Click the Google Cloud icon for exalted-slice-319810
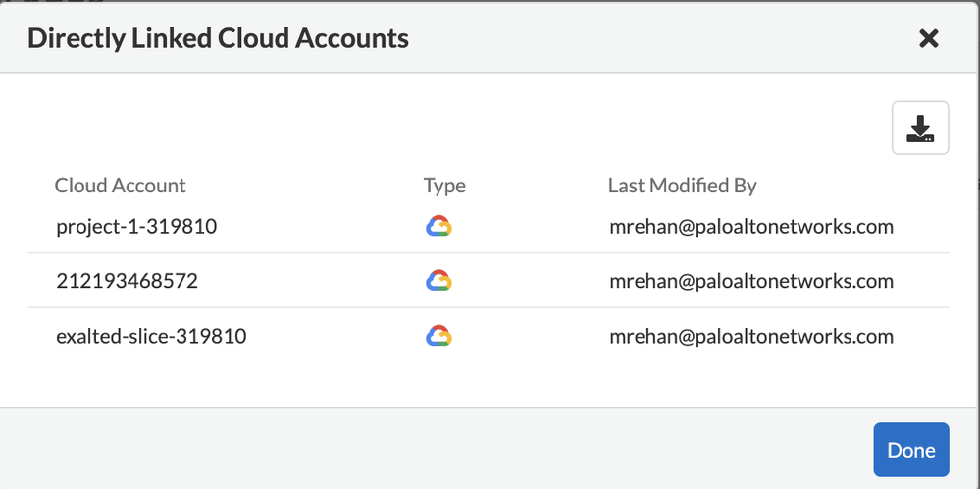 tap(438, 337)
